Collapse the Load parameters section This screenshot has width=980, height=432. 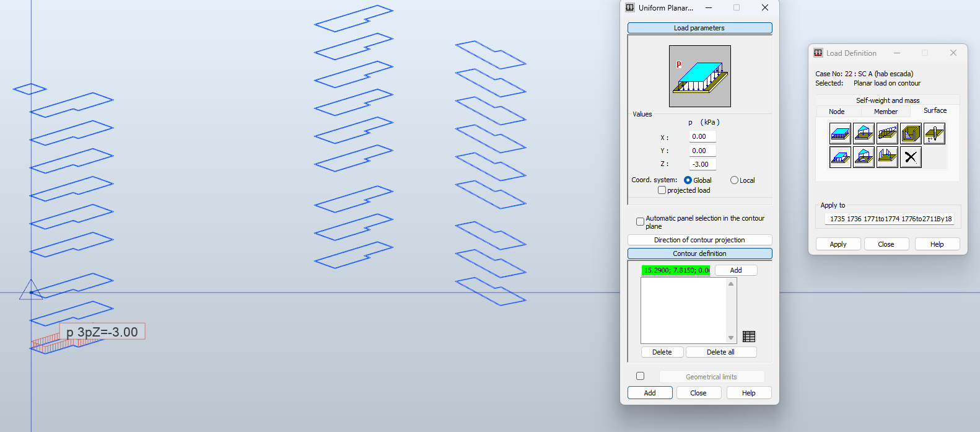click(x=700, y=28)
